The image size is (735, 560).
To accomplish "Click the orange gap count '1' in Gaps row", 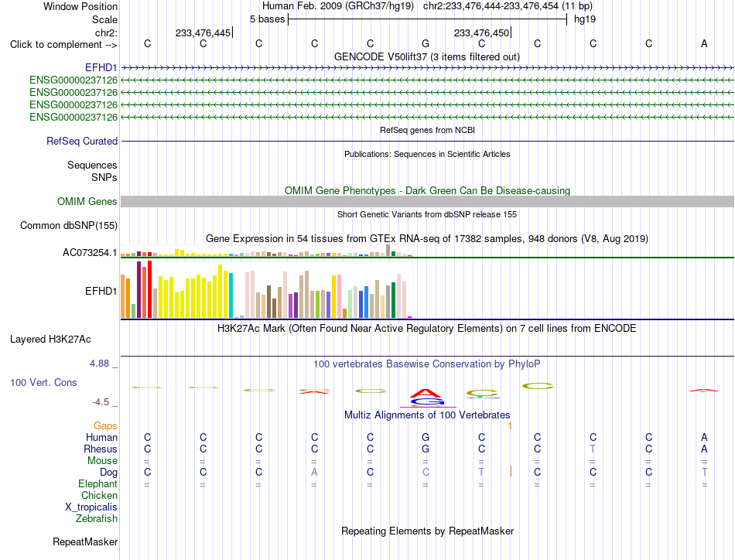I will [510, 425].
